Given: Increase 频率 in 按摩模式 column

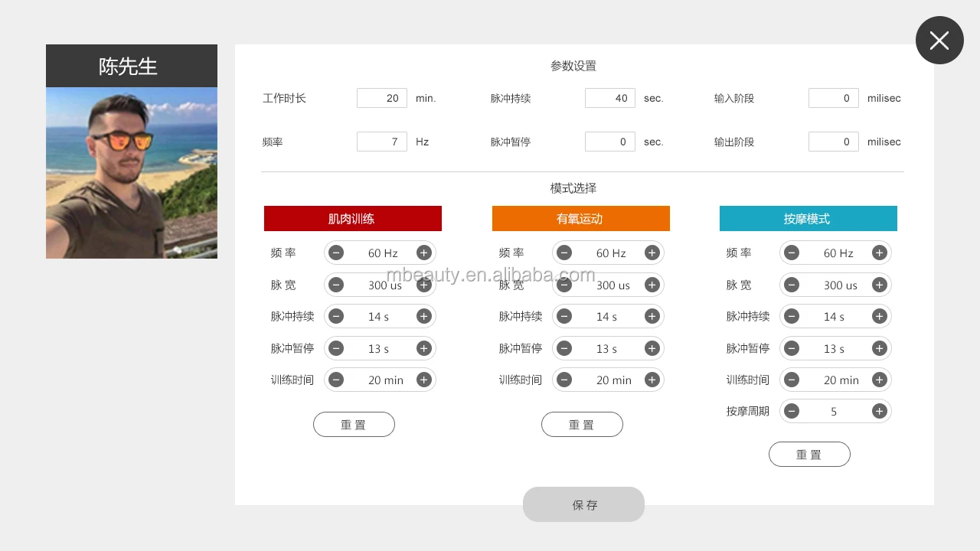Looking at the screenshot, I should coord(879,253).
